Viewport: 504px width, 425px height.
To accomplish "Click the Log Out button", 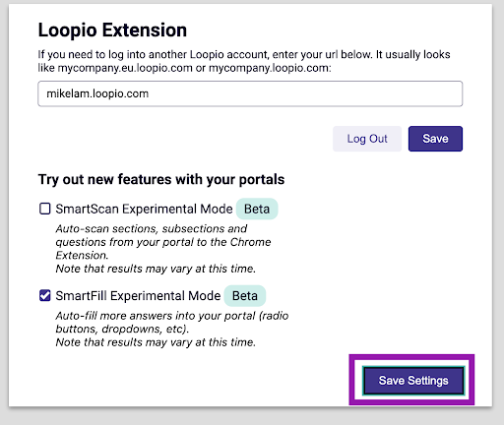I will (x=367, y=139).
